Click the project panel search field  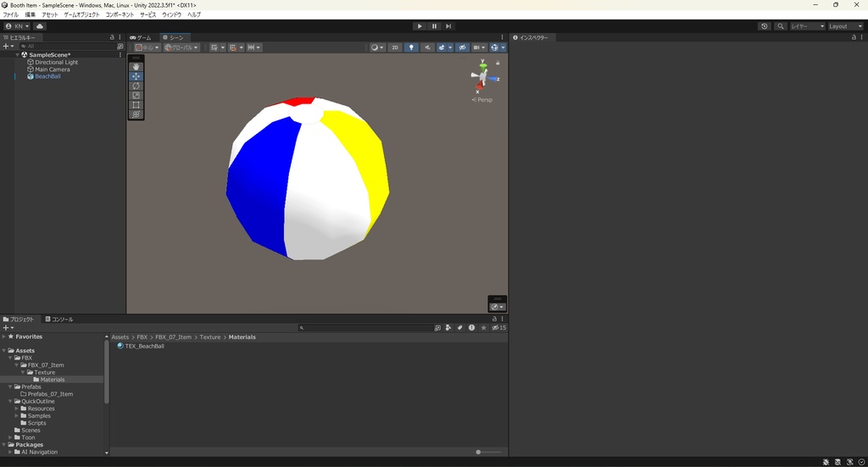tap(365, 327)
